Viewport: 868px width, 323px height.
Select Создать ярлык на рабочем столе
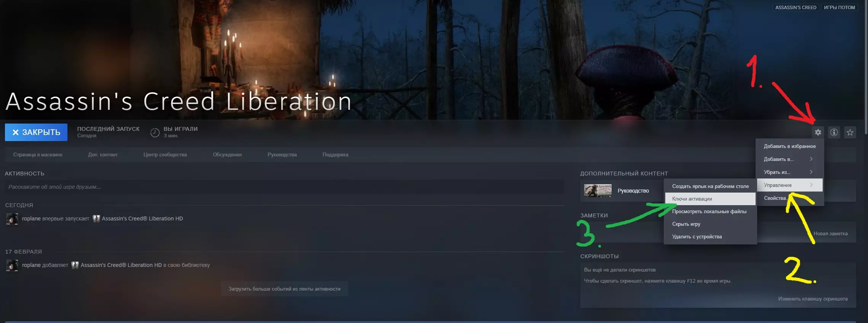tap(710, 186)
